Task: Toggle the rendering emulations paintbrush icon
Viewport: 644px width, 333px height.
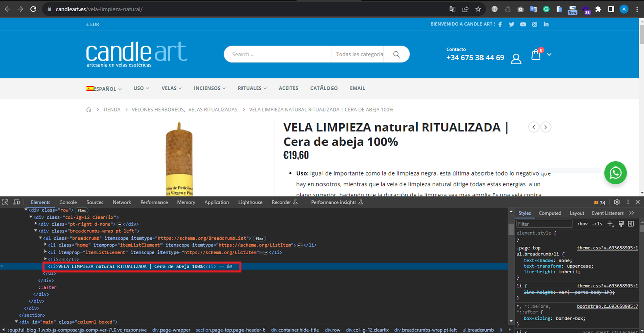Action: pos(621,224)
